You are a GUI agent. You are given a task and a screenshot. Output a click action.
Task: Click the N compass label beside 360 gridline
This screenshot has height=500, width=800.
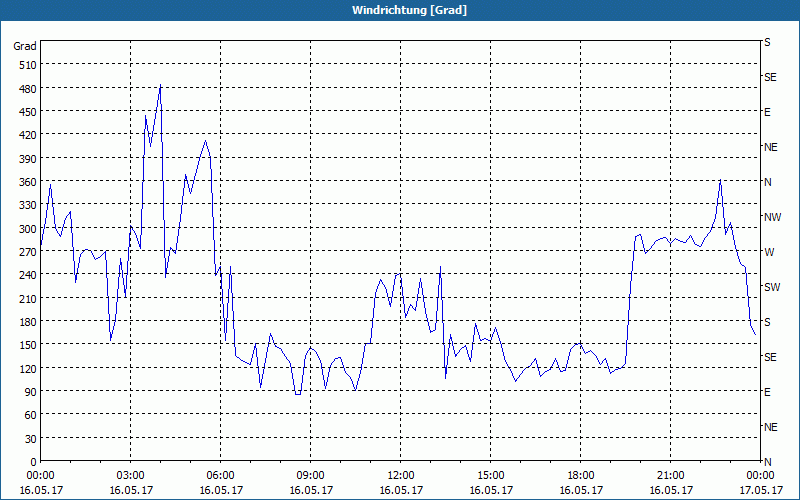click(x=767, y=182)
